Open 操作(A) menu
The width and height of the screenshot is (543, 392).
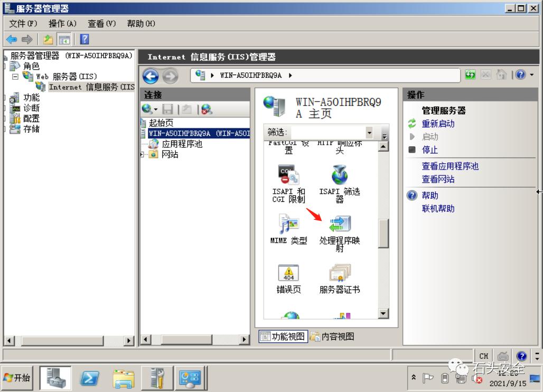click(62, 24)
